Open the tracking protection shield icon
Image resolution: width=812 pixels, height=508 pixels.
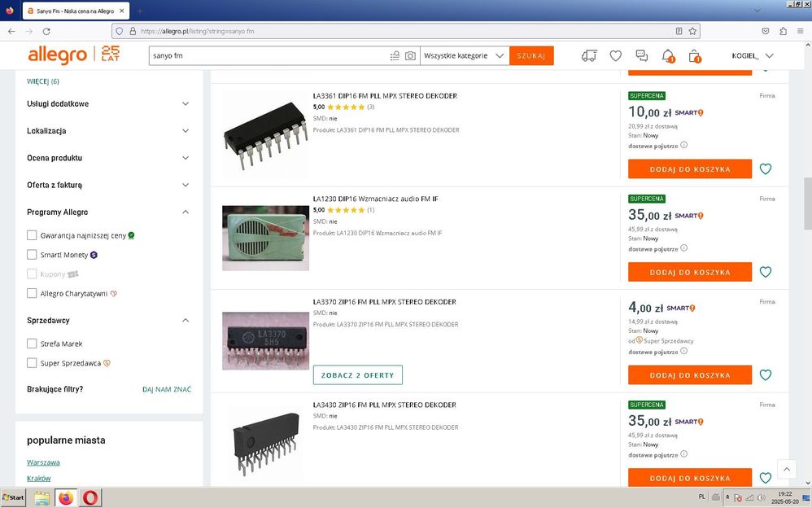pyautogui.click(x=120, y=31)
